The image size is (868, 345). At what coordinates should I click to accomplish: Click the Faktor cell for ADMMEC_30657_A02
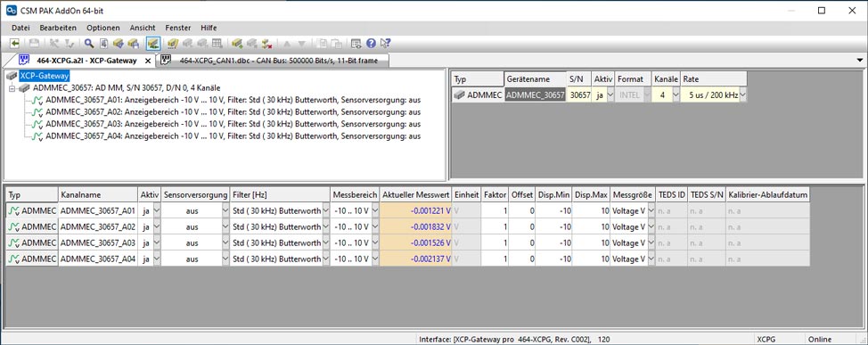coord(495,227)
